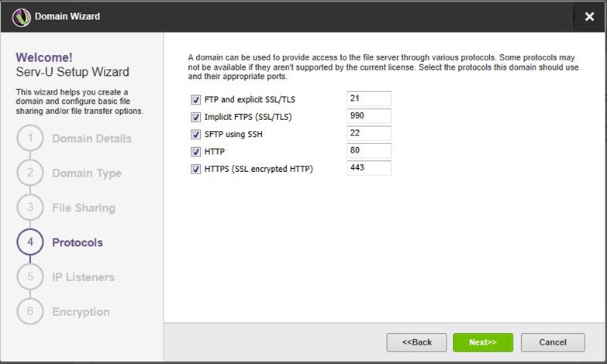Click the Implicit FTPS port field showing 990
This screenshot has width=607, height=364.
(x=369, y=115)
